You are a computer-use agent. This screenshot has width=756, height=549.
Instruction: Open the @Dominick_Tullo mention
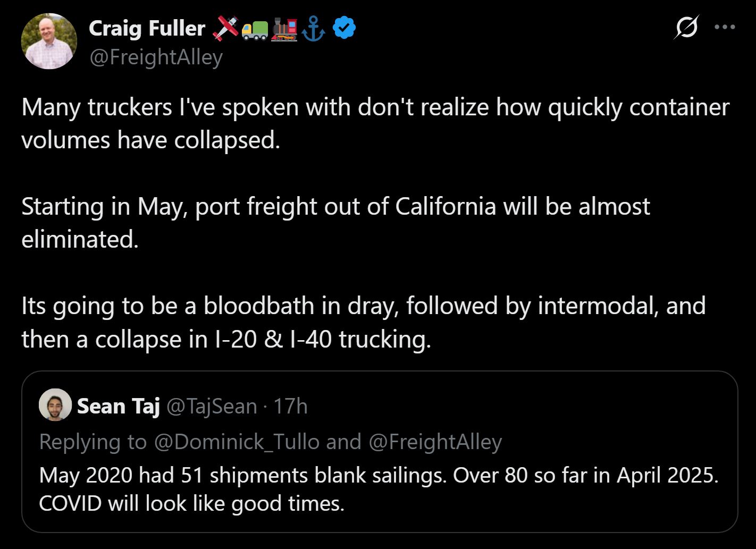[x=236, y=442]
